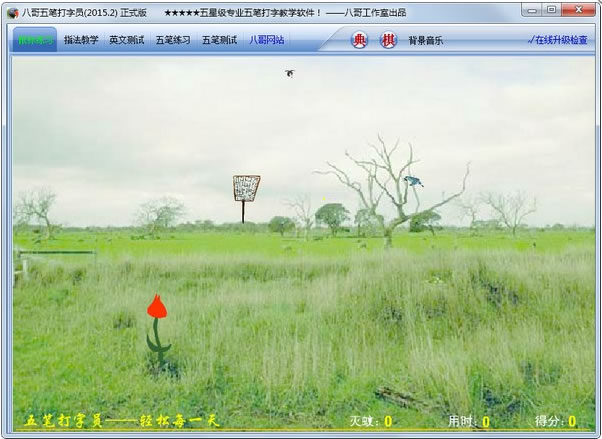
Task: Click 在线升级检查 online update check
Action: pos(558,41)
